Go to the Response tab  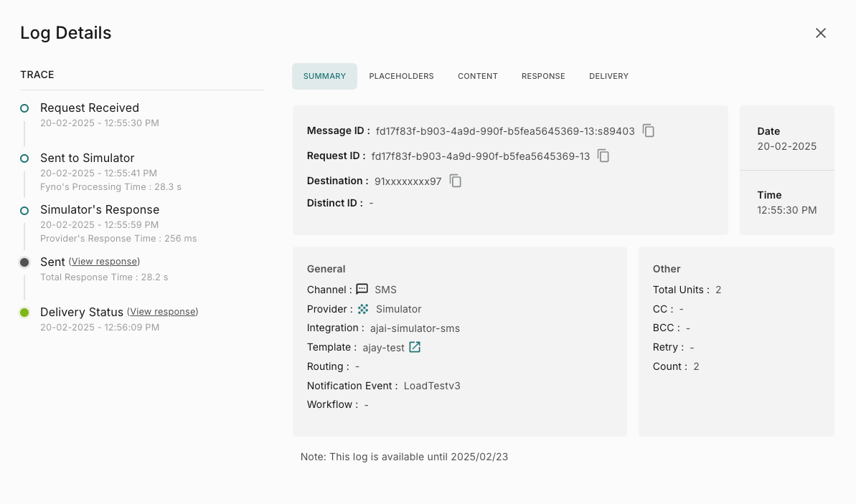click(x=543, y=76)
